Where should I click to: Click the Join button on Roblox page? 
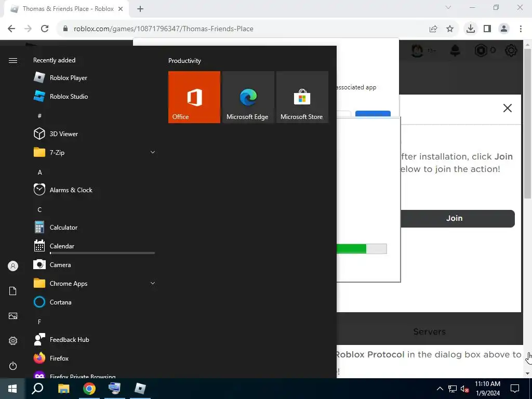457,219
